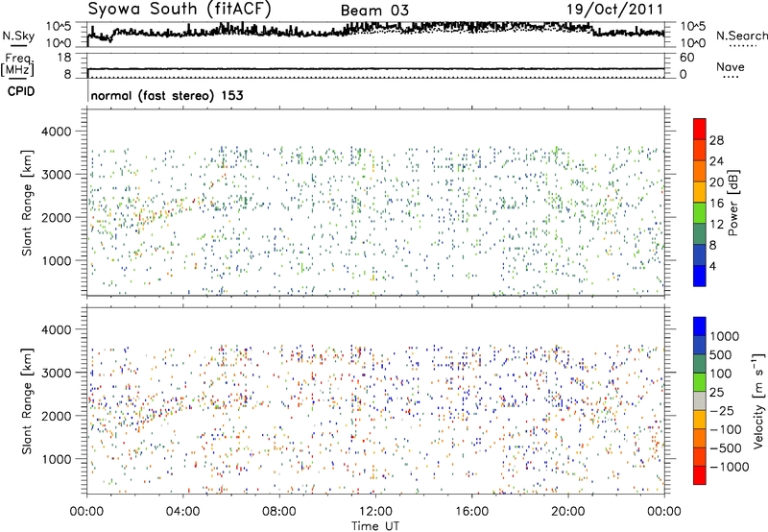This screenshot has width=768, height=532.
Task: Click the '16:00' time tick label
Action: 471,512
